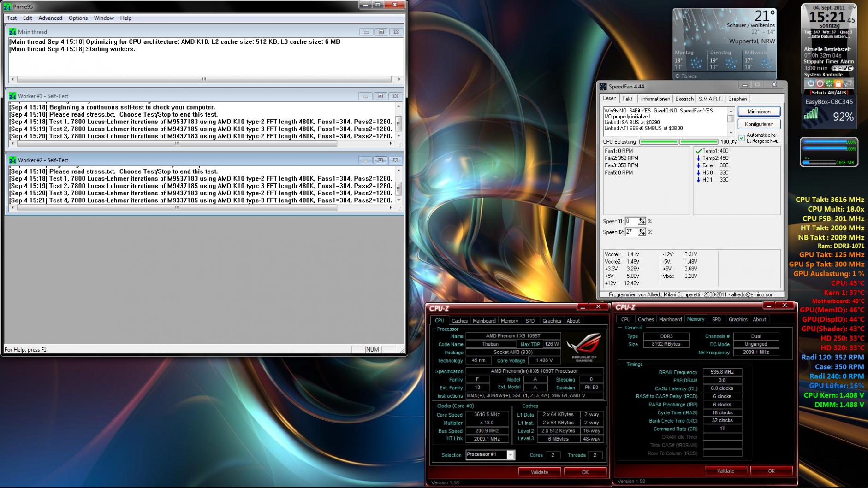The height and width of the screenshot is (488, 868).
Task: Click the Main thread horizontal scroll-right arrow
Action: pyautogui.click(x=399, y=79)
